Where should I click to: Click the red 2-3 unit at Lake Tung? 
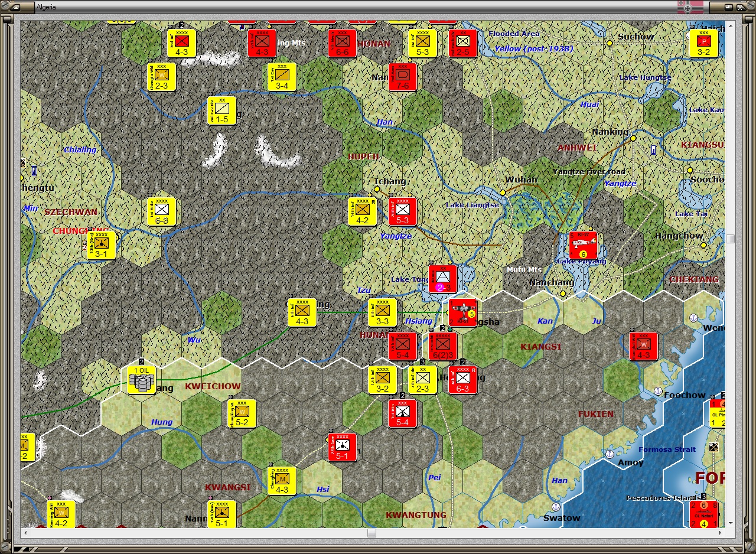coord(442,279)
